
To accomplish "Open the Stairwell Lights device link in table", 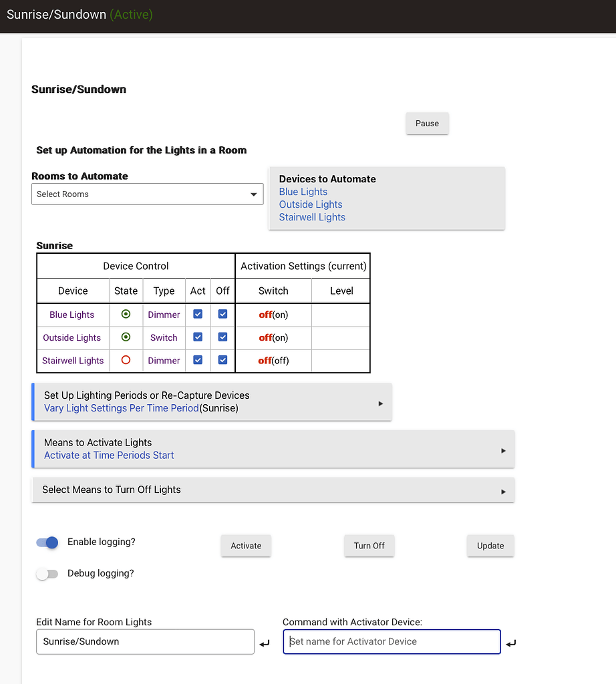I will coord(73,361).
